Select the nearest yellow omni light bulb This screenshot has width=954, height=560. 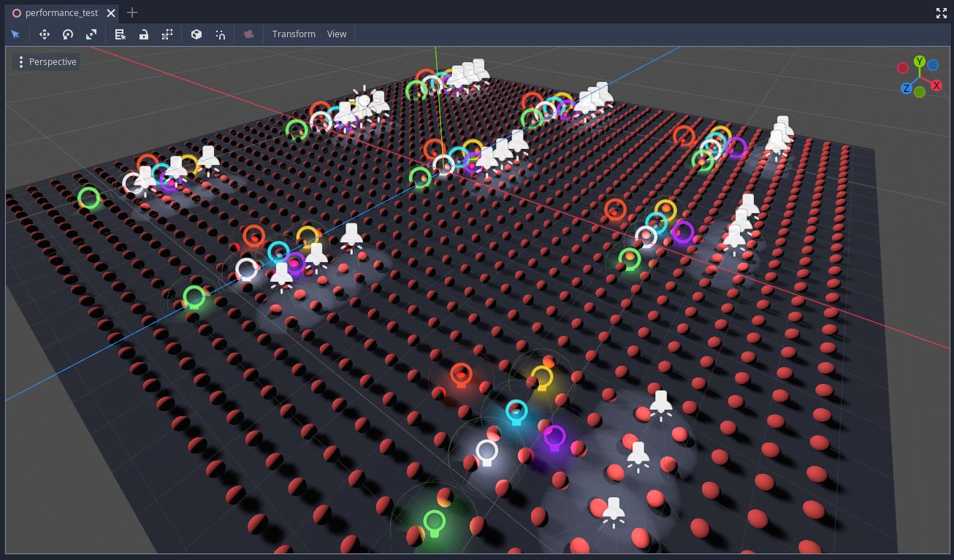click(x=542, y=379)
